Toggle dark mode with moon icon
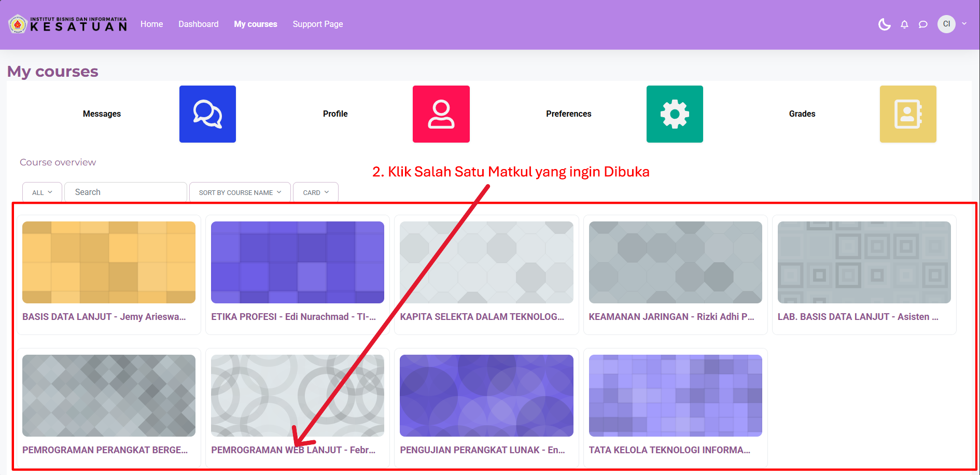 [x=885, y=24]
